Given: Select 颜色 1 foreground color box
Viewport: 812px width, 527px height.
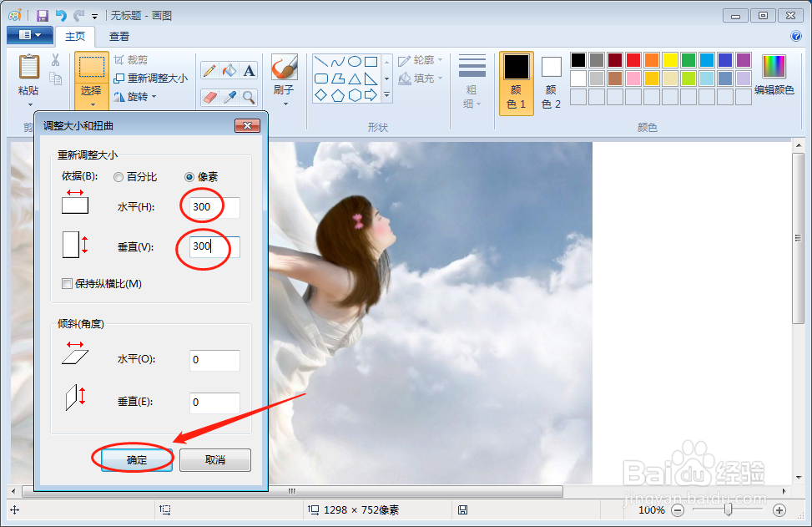Looking at the screenshot, I should pyautogui.click(x=517, y=83).
